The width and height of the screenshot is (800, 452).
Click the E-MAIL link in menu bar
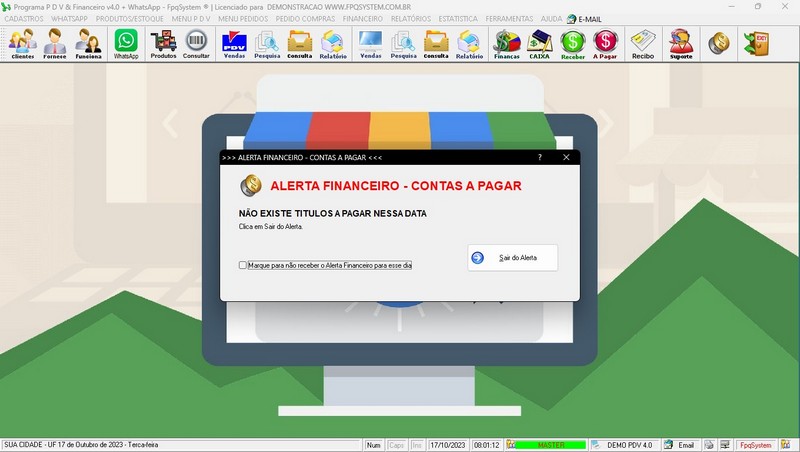(x=589, y=19)
